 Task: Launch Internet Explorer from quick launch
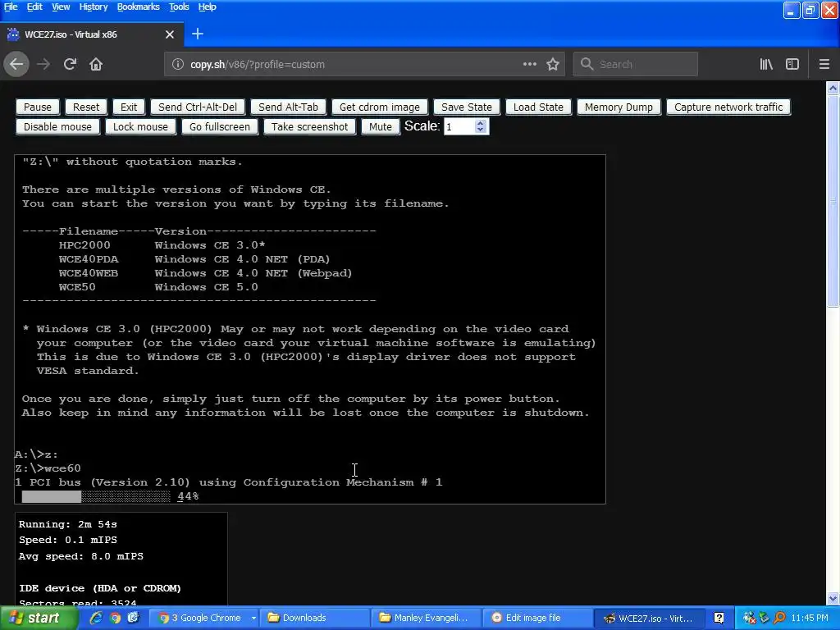point(96,618)
